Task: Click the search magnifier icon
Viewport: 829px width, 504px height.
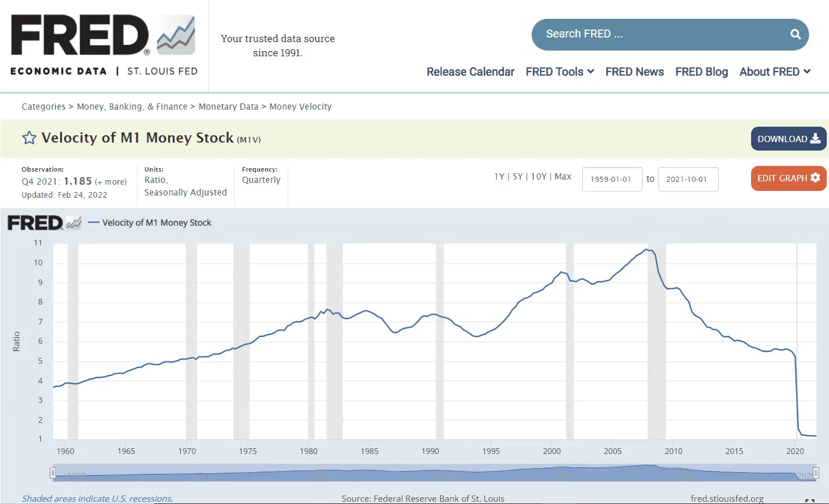Action: [795, 34]
